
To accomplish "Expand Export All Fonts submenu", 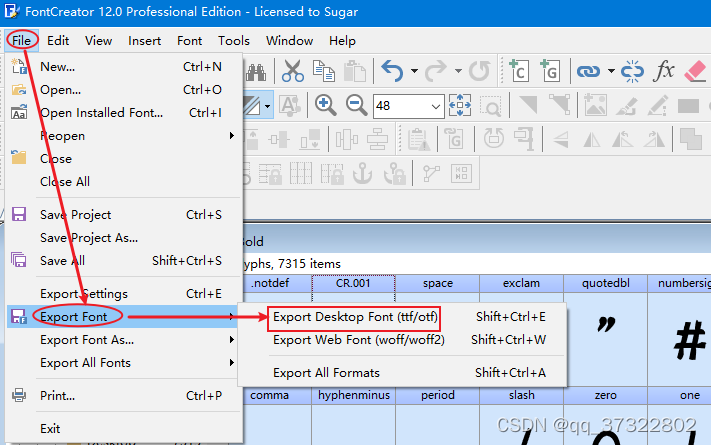I will pos(124,363).
